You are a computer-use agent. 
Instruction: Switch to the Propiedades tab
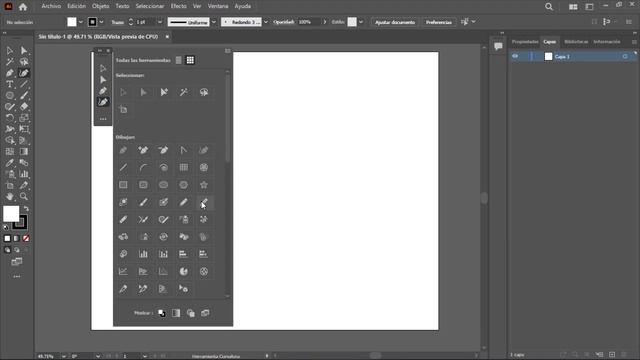tap(525, 42)
